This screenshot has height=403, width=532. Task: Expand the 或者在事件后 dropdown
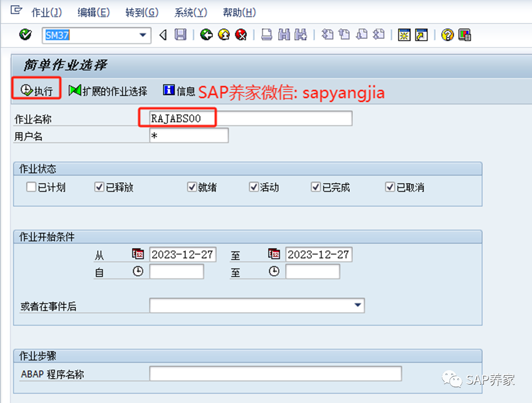coord(357,305)
